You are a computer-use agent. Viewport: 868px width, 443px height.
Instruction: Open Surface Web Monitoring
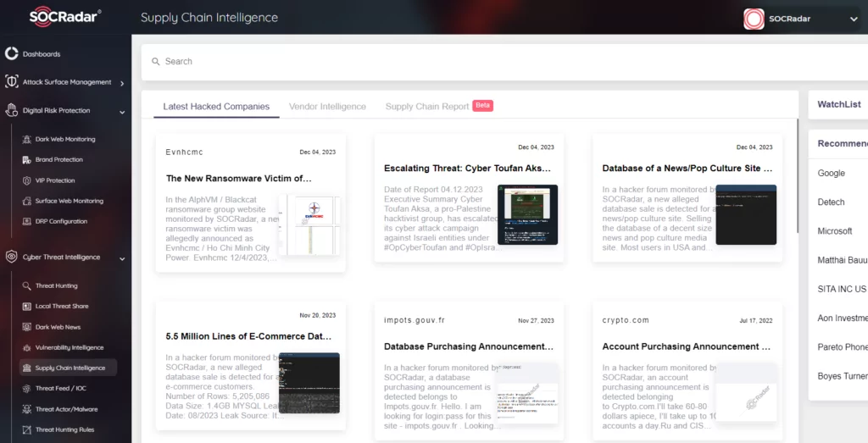[70, 201]
